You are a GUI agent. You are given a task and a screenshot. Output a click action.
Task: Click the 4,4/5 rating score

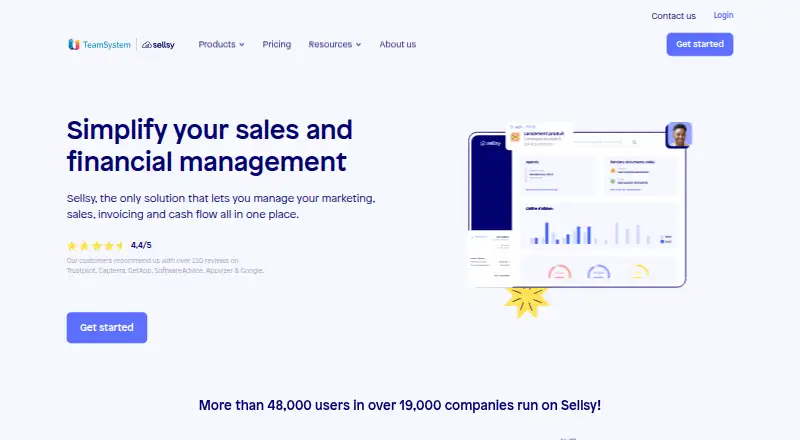(x=141, y=245)
